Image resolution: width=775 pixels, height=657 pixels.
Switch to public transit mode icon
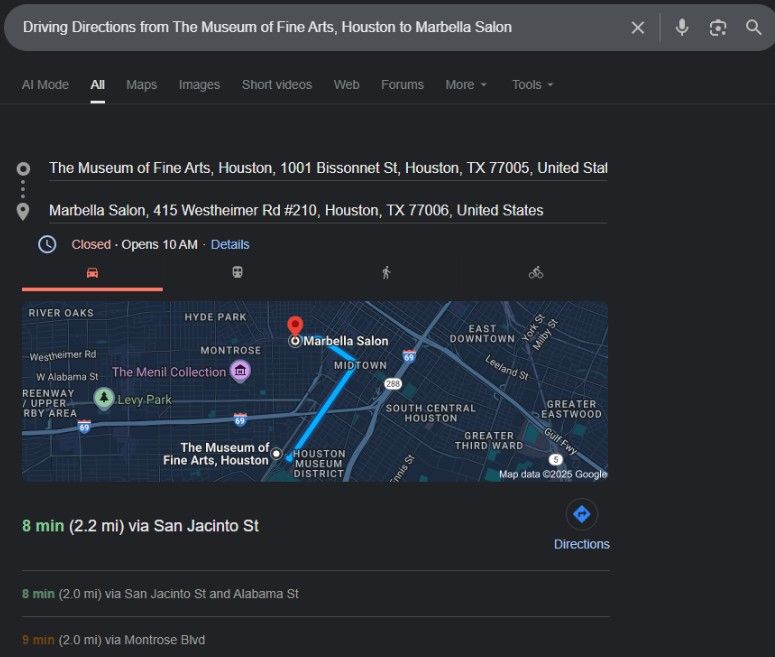pos(237,272)
